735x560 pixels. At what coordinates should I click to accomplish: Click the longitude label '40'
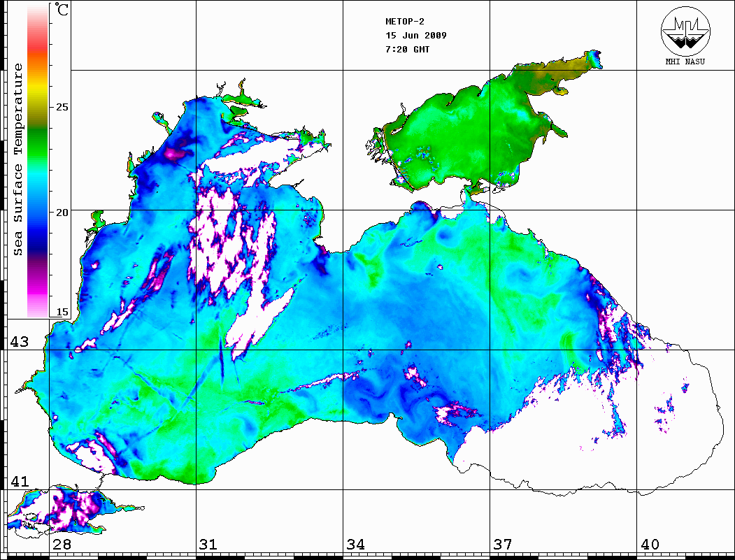click(x=650, y=545)
